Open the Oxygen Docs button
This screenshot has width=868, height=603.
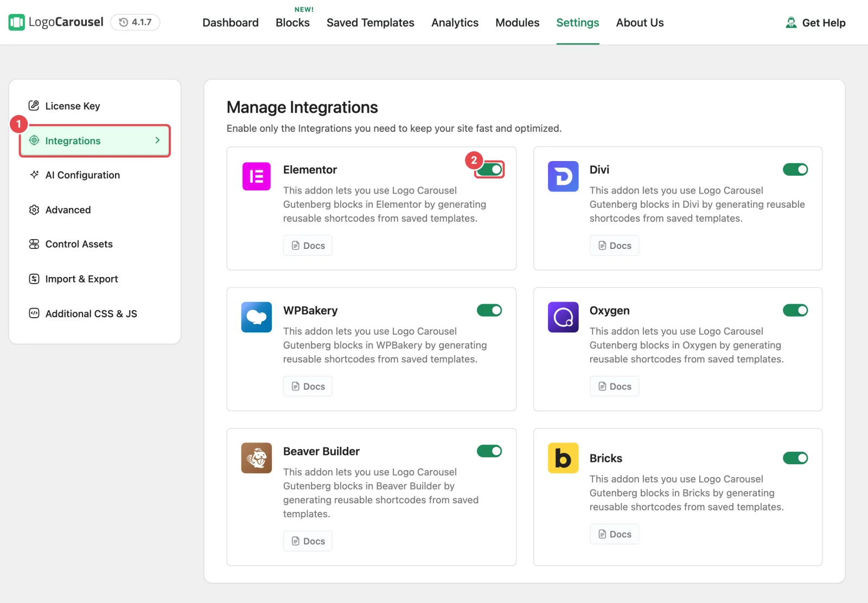click(614, 387)
